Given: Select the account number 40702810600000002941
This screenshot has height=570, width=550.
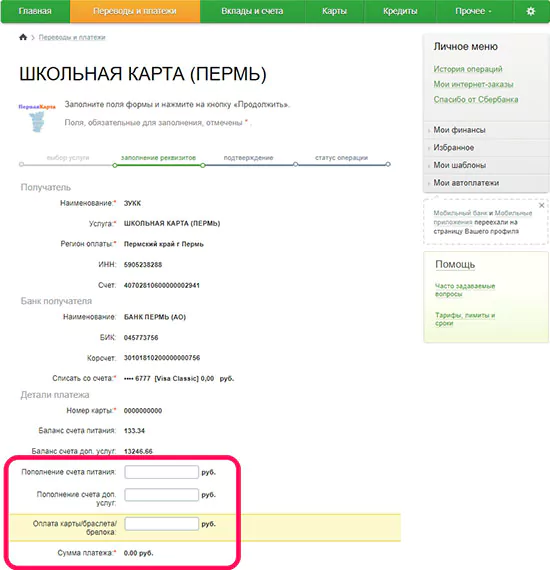Looking at the screenshot, I should coord(162,285).
